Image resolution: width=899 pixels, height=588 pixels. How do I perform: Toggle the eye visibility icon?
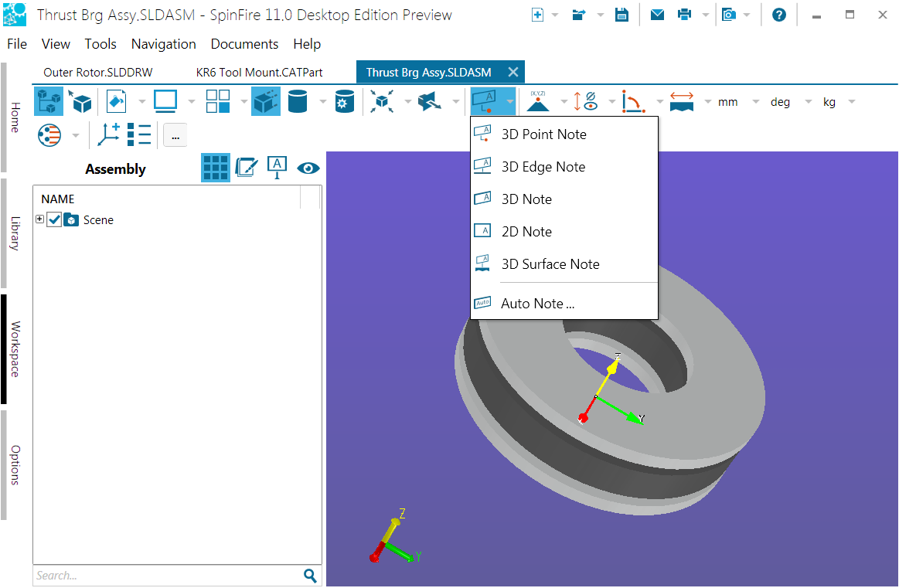tap(308, 168)
